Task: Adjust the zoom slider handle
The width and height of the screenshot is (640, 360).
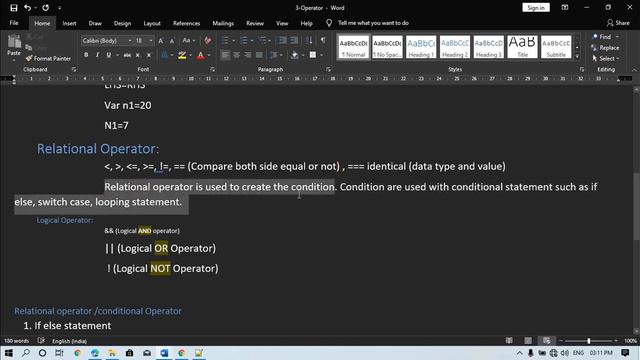Action: pos(589,341)
